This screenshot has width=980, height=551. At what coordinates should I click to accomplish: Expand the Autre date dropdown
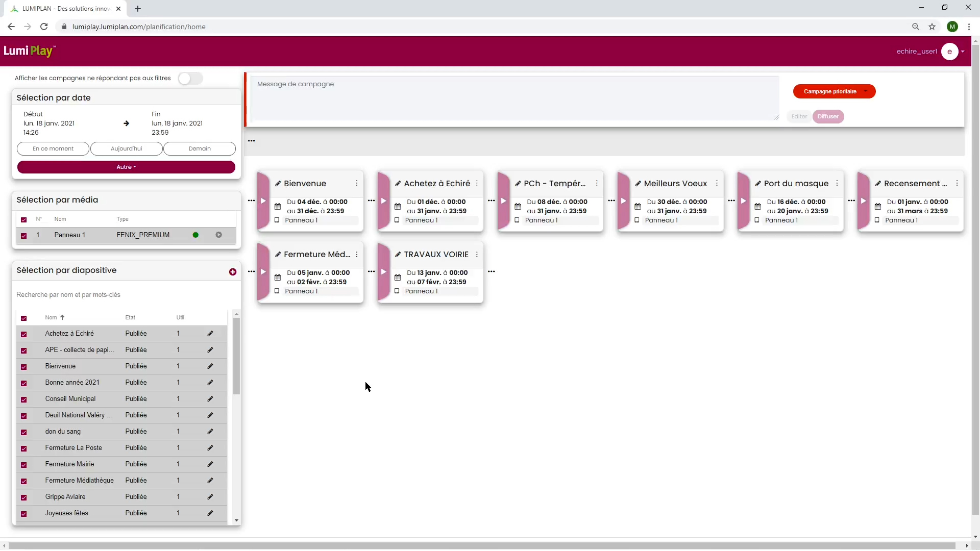126,167
